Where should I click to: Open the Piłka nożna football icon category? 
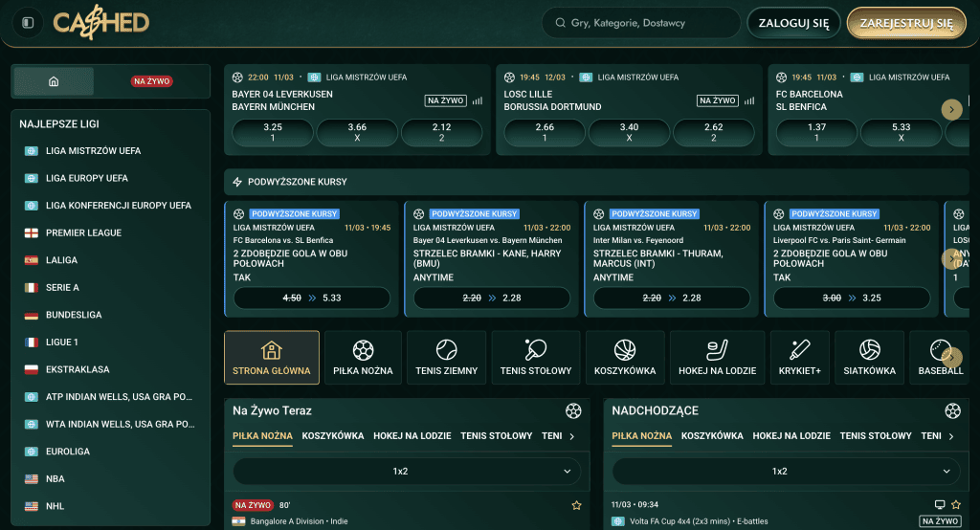click(x=363, y=358)
